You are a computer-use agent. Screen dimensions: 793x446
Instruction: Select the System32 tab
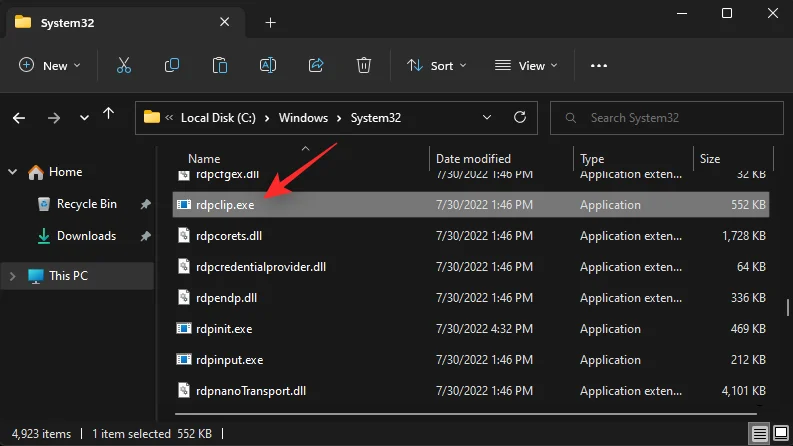[x=125, y=22]
